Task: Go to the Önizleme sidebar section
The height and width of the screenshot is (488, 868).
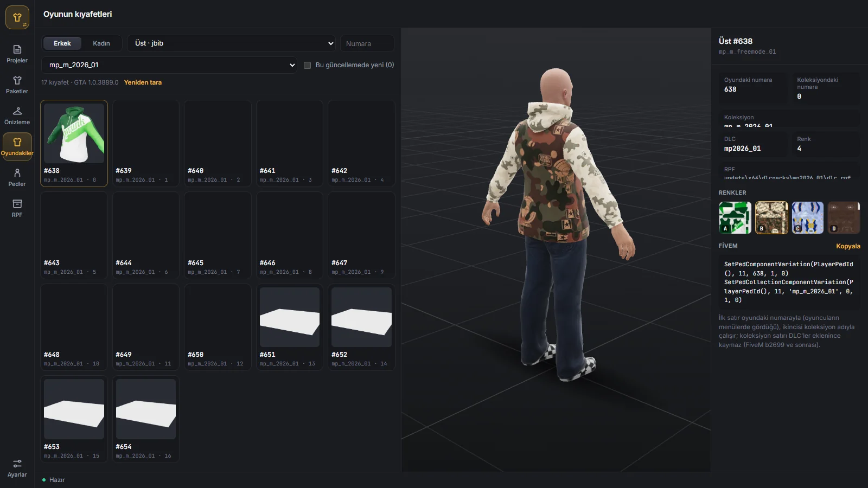Action: point(17,115)
